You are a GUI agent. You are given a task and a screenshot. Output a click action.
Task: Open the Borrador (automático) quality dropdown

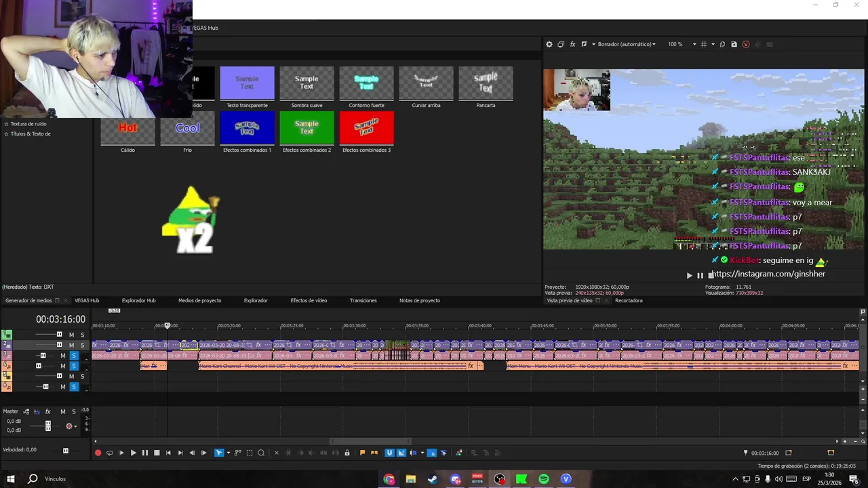pyautogui.click(x=627, y=44)
